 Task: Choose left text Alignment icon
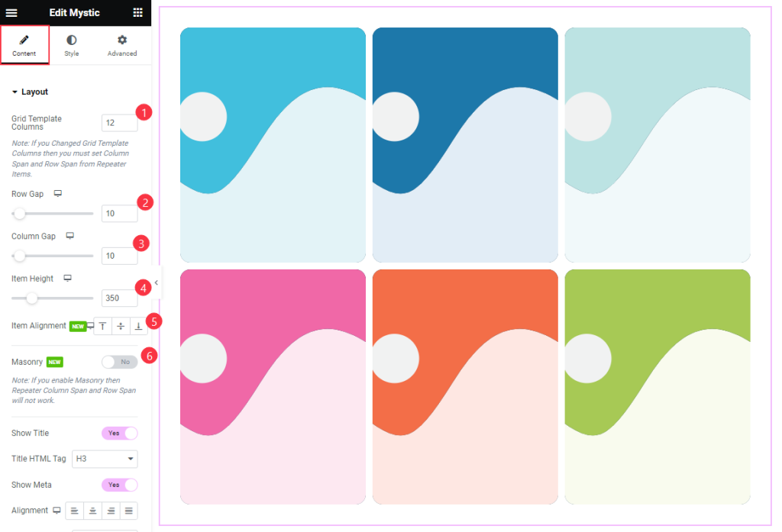click(74, 511)
